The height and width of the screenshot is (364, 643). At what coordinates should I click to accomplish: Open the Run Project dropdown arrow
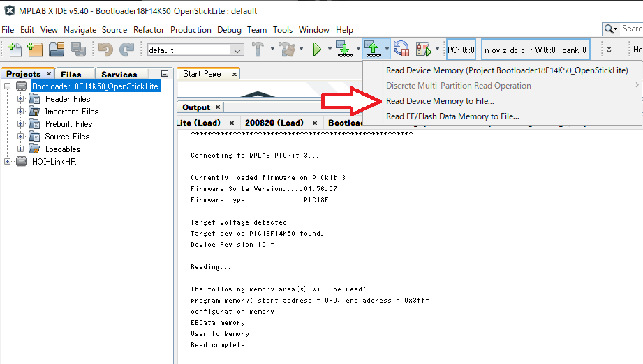330,49
